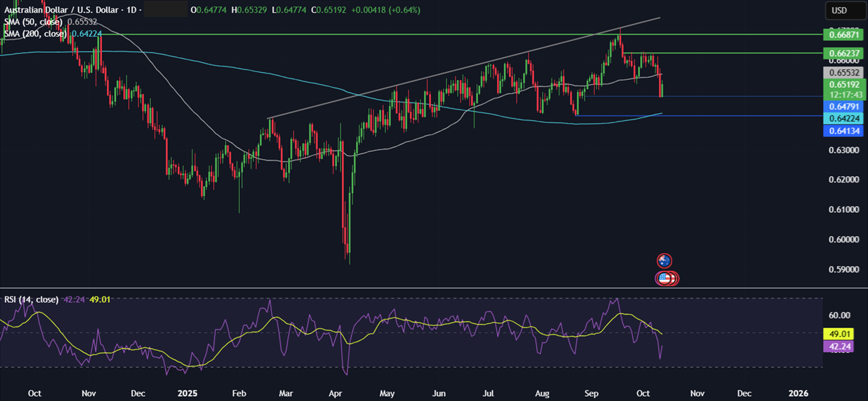Click the Australian flag economic event icon
This screenshot has width=868, height=401.
(664, 261)
